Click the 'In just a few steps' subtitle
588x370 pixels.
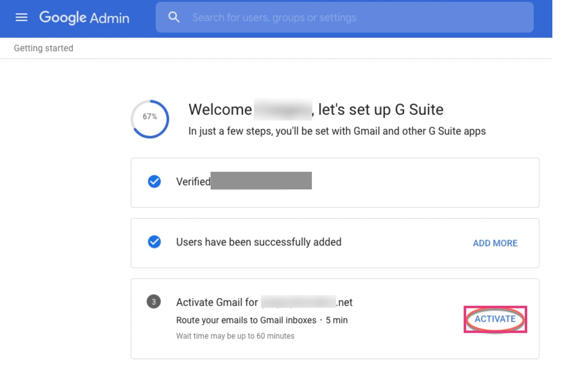click(337, 131)
